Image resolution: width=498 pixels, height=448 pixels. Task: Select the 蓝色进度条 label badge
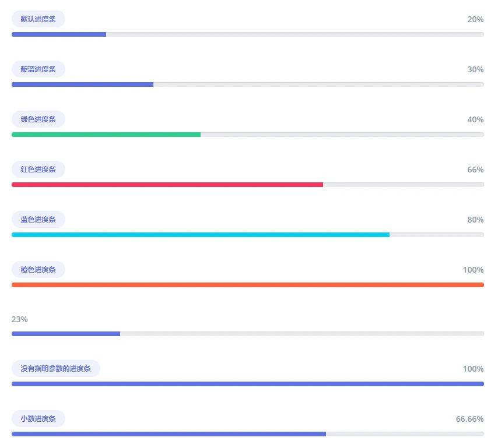38,220
